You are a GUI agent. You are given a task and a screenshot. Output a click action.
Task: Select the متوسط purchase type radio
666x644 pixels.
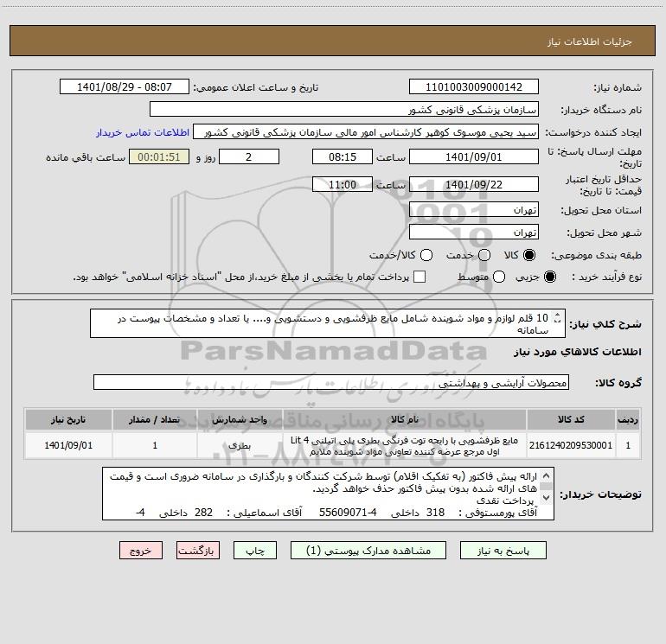(499, 277)
